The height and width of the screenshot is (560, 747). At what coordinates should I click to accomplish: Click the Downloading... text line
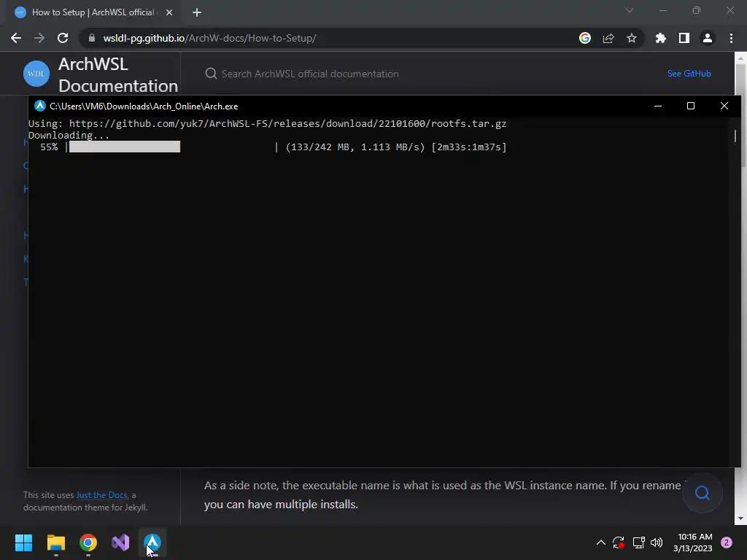pyautogui.click(x=69, y=135)
